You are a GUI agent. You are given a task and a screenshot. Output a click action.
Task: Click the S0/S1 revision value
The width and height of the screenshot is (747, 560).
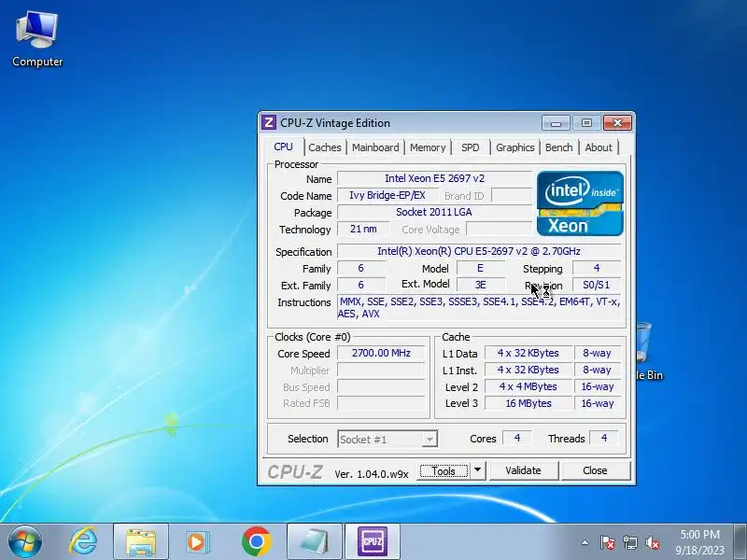click(x=597, y=285)
